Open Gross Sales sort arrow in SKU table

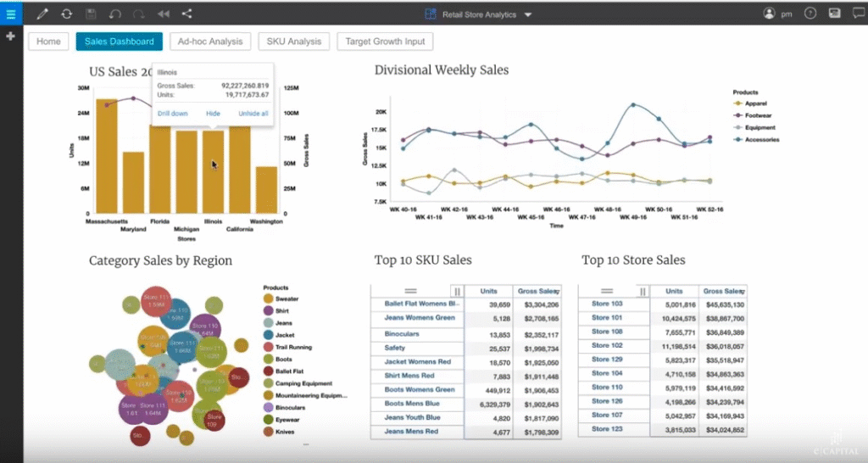click(558, 292)
